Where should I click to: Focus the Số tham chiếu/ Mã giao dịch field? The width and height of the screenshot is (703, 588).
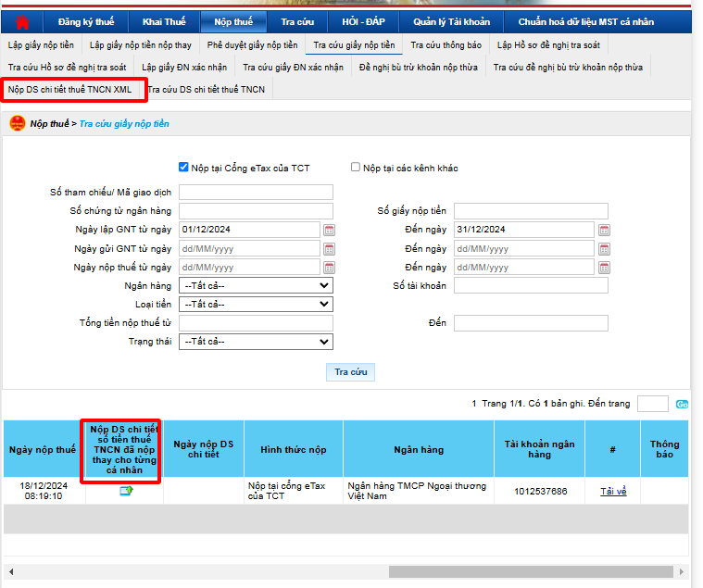pyautogui.click(x=256, y=193)
